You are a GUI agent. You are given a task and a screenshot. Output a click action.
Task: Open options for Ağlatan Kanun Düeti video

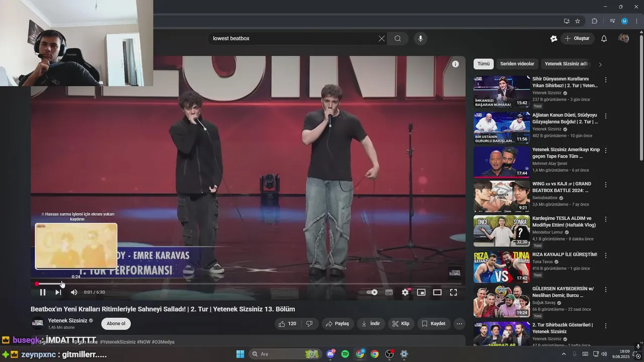coord(606,116)
